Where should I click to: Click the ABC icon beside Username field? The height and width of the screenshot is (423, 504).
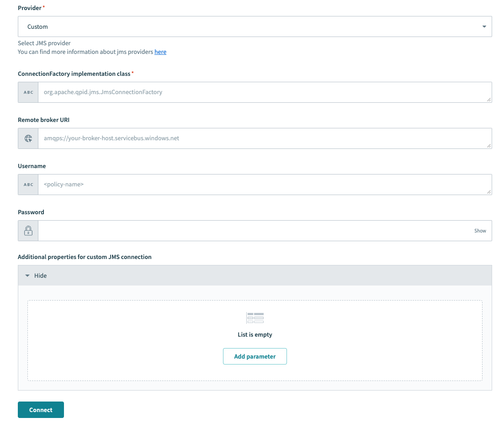27,184
